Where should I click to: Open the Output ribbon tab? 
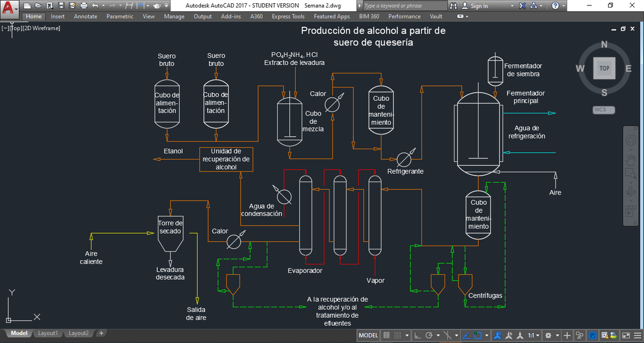click(203, 17)
